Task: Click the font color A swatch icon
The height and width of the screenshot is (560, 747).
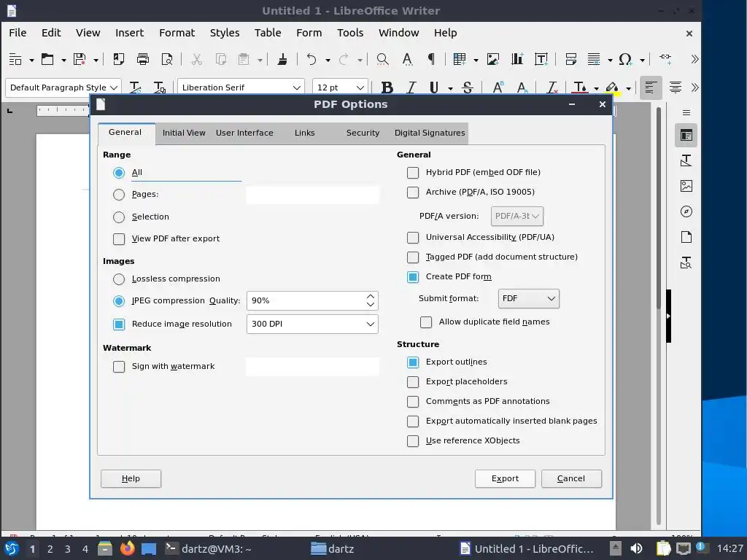Action: 580,87
